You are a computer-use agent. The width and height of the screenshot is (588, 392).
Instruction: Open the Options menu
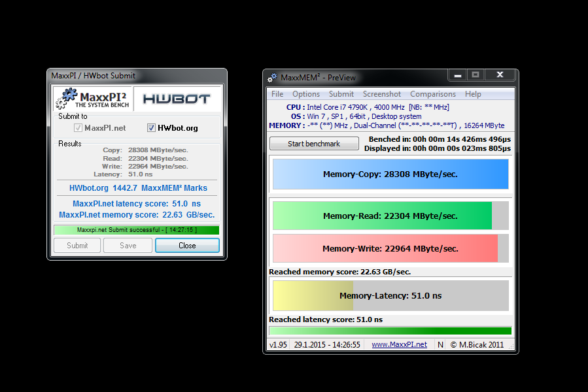pos(306,94)
